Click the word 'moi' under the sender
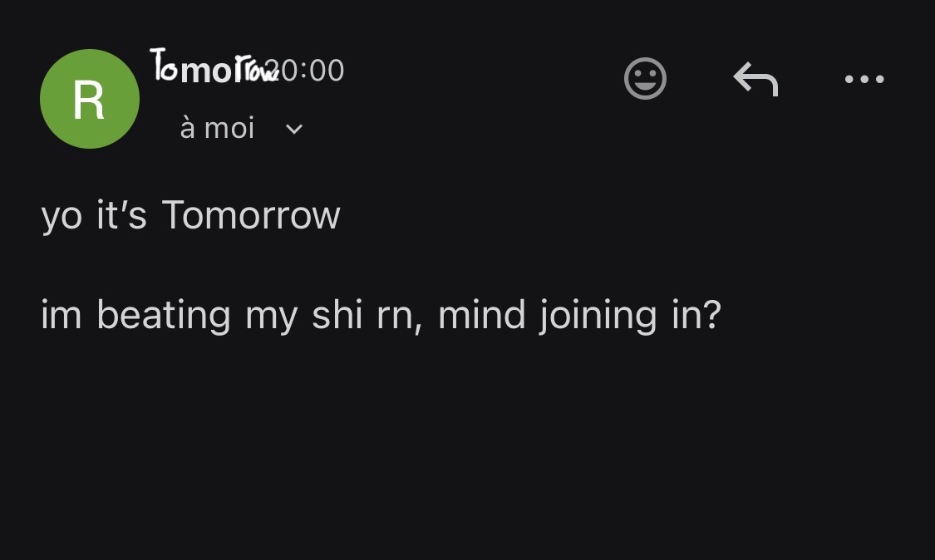This screenshot has height=560, width=935. (229, 129)
